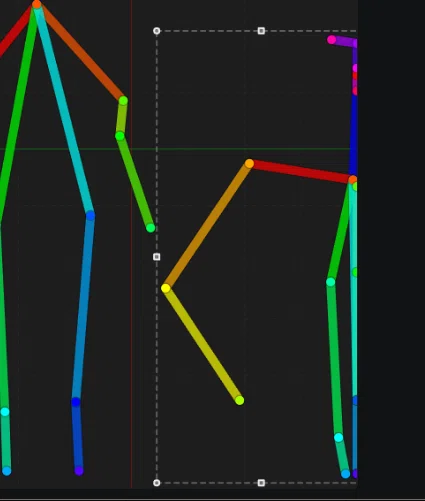Click green keypoint between olive and green bones

tap(120, 136)
